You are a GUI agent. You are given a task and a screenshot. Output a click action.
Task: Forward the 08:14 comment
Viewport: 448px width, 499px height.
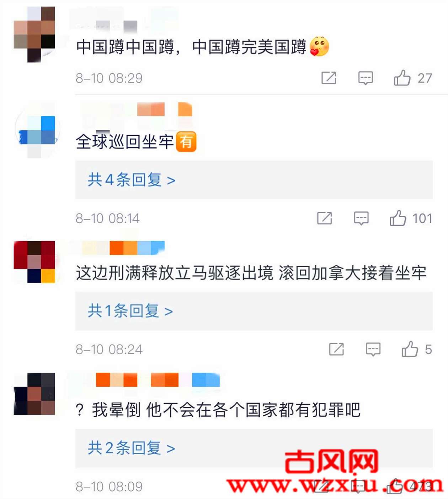(x=324, y=218)
